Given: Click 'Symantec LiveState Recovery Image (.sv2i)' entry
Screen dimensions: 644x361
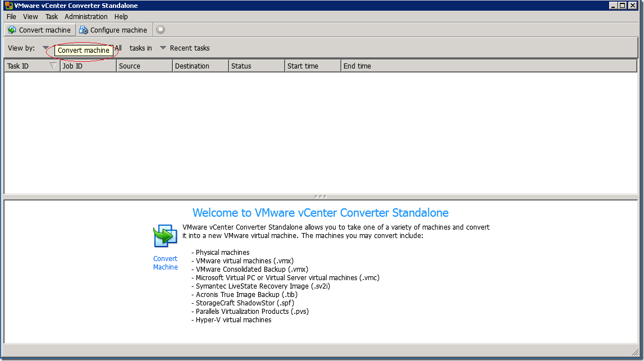Looking at the screenshot, I should 263,286.
